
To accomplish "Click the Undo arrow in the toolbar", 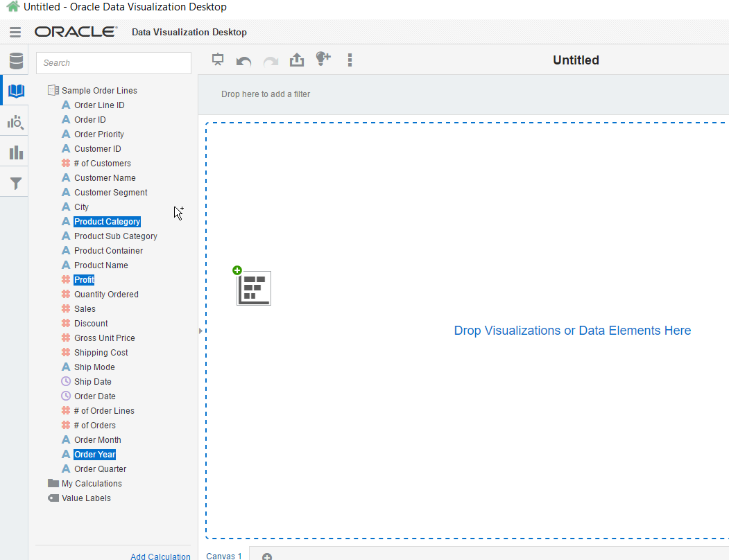I will pos(243,60).
